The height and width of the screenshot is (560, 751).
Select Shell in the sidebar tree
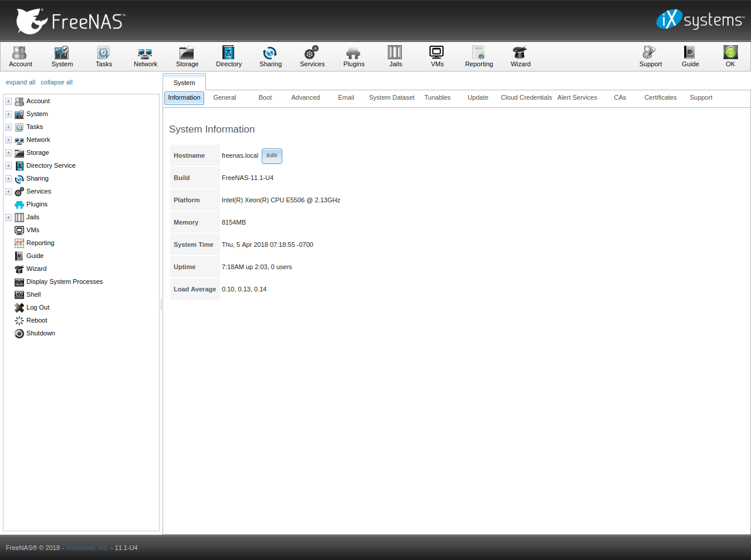[33, 294]
